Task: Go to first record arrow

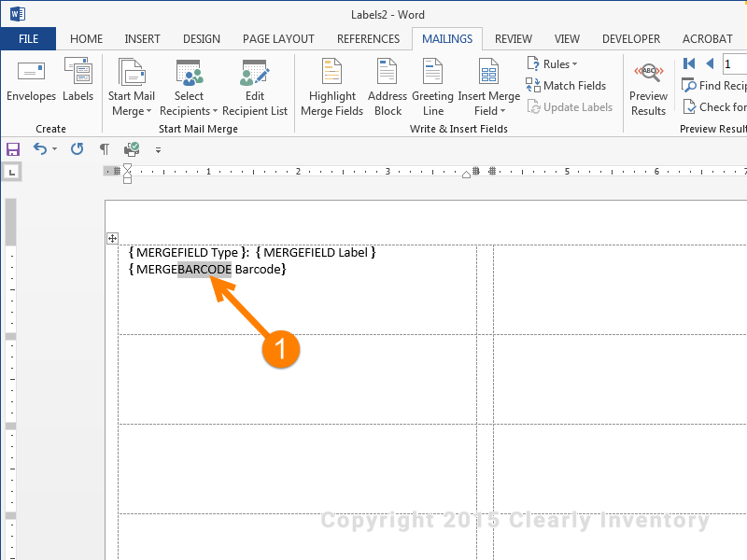Action: point(689,63)
